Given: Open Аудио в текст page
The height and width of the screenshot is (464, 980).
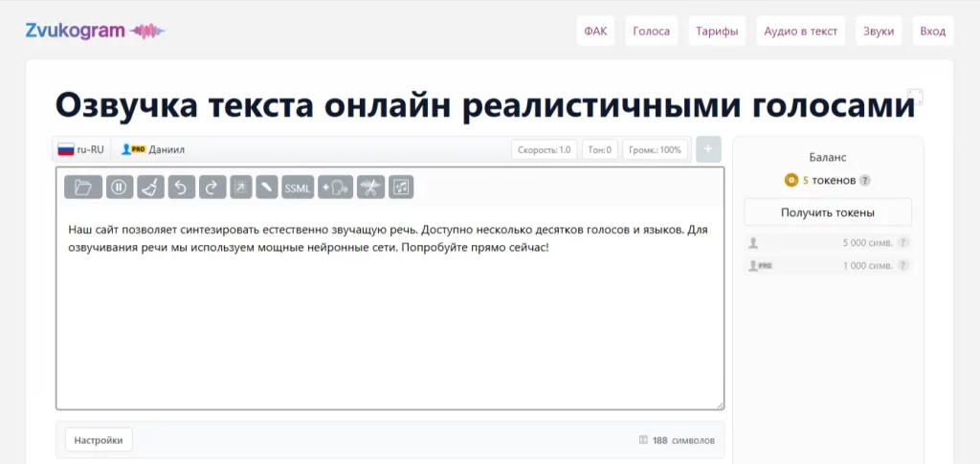Looking at the screenshot, I should pyautogui.click(x=801, y=32).
